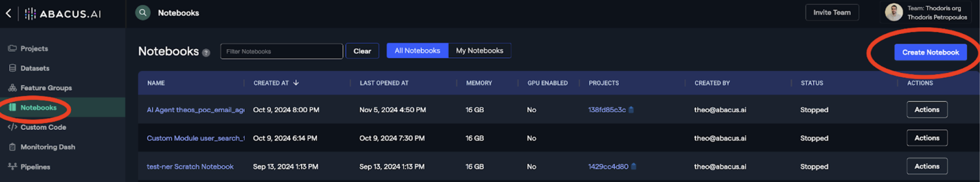This screenshot has height=182, width=980.
Task: Sort by the Last Opened At column header
Action: point(384,83)
